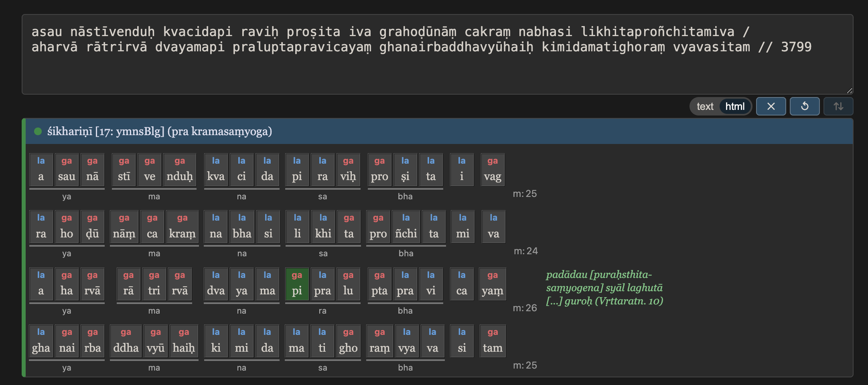Switch output mode to text
Image resolution: width=868 pixels, height=385 pixels.
pyautogui.click(x=705, y=106)
